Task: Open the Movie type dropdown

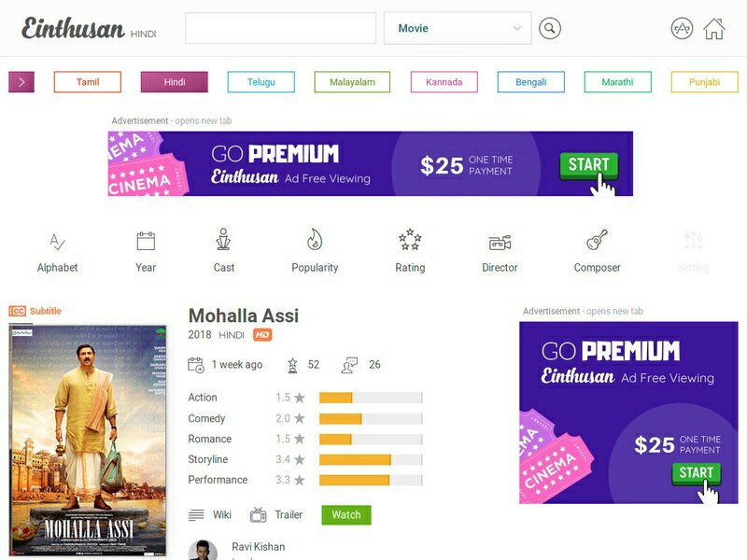Action: 458,28
